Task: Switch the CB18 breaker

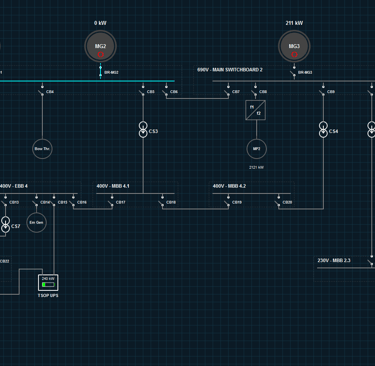Action: [162, 202]
